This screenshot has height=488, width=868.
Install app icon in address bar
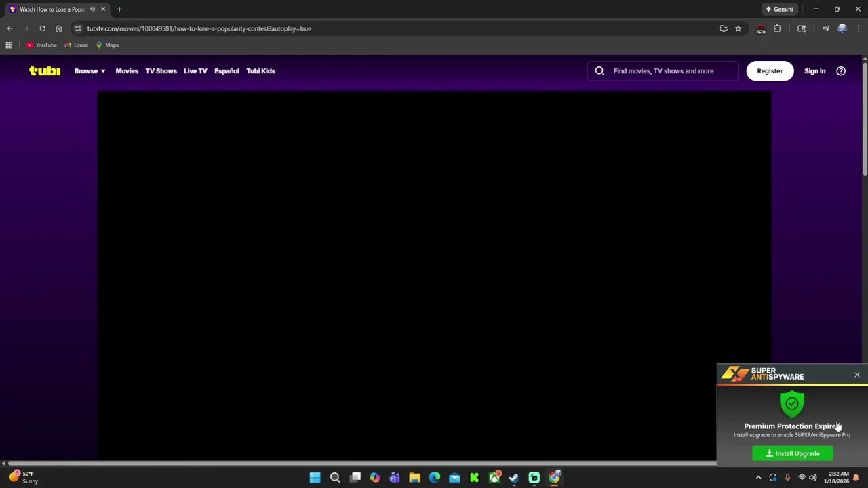coord(724,28)
